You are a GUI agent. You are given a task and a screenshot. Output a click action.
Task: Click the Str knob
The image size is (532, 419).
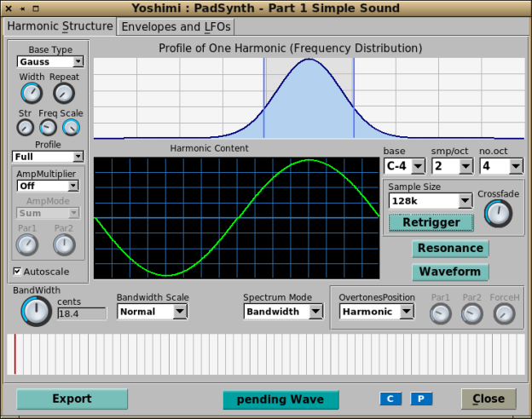26,127
